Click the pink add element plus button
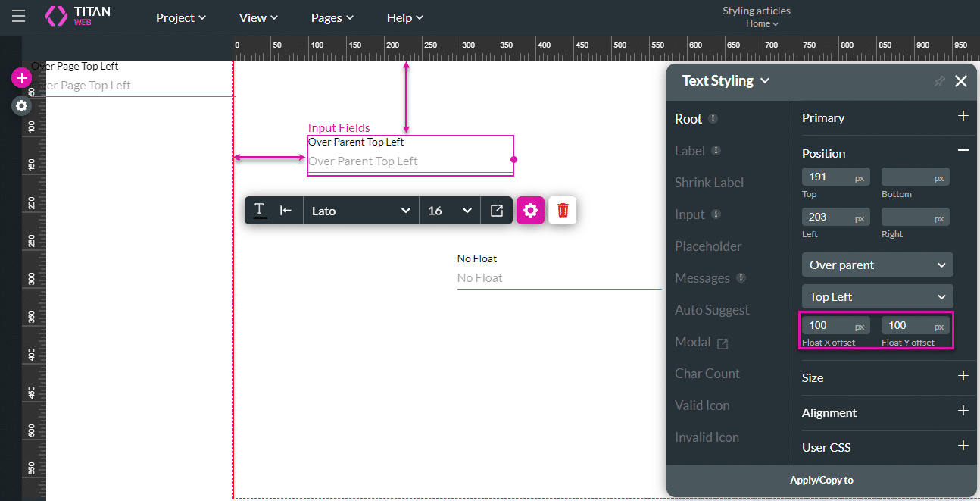This screenshot has height=501, width=980. pos(21,78)
